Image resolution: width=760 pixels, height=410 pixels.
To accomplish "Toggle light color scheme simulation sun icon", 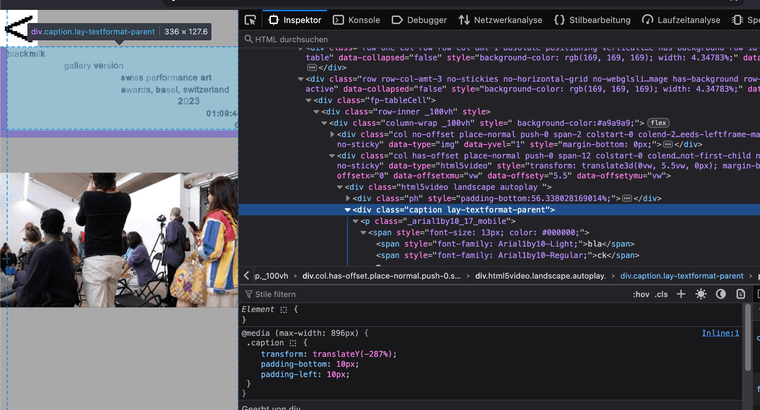I will [x=701, y=294].
